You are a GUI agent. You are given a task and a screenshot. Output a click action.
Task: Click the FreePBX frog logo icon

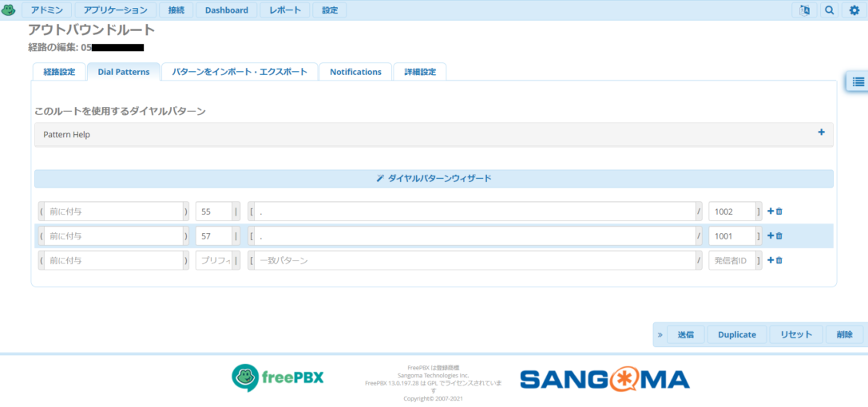[x=9, y=10]
